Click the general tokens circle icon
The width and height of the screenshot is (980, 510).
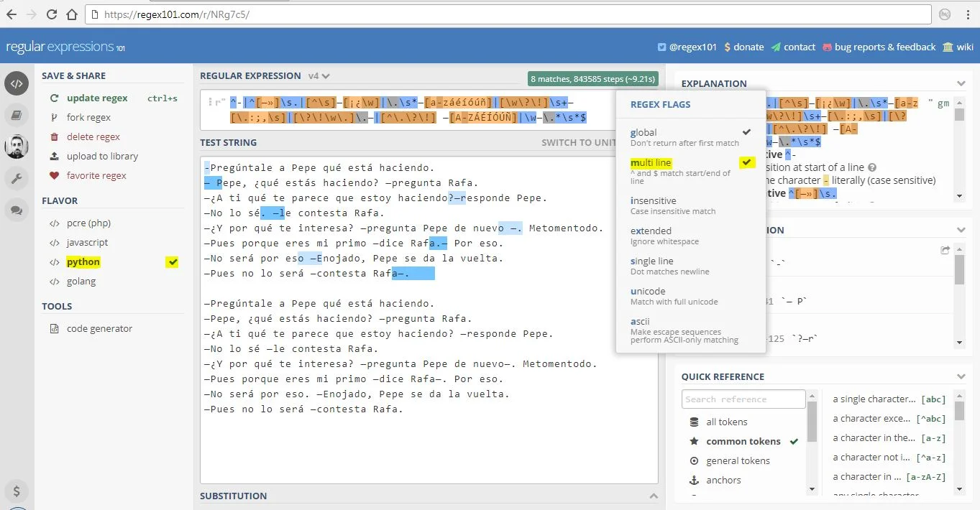pyautogui.click(x=694, y=461)
